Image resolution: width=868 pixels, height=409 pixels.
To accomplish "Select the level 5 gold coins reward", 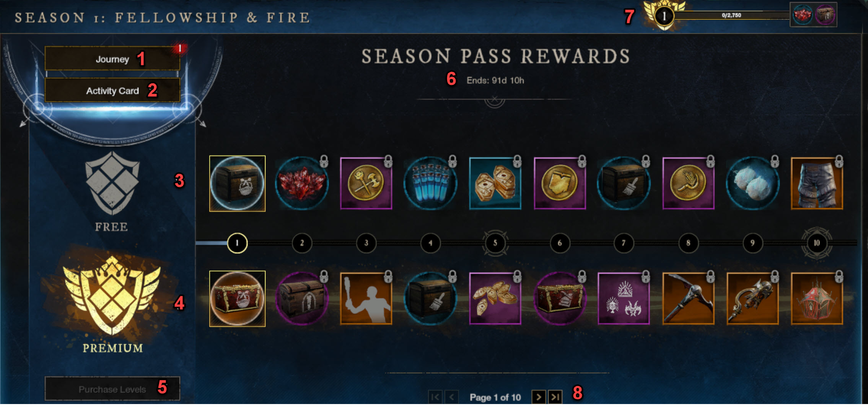I will 495,299.
